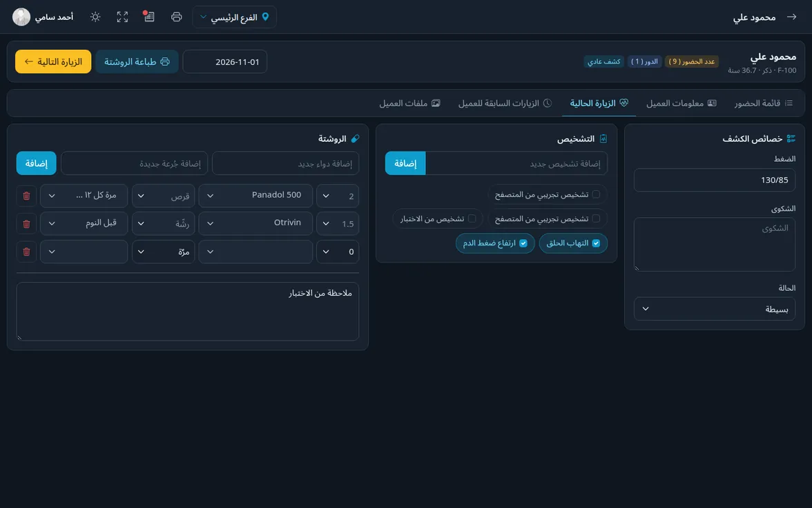The width and height of the screenshot is (812, 508).
Task: Click the icon beside خصائص الكشف
Action: [791, 139]
